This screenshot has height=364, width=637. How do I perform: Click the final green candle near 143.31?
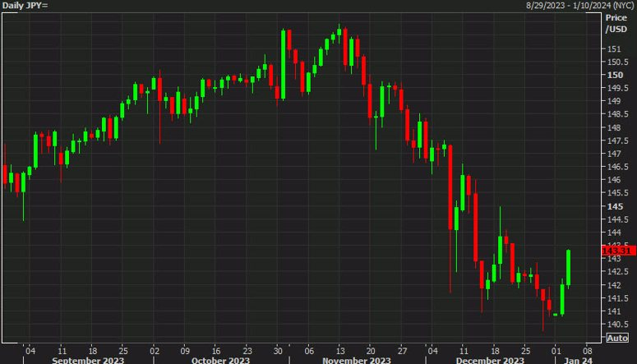568,268
